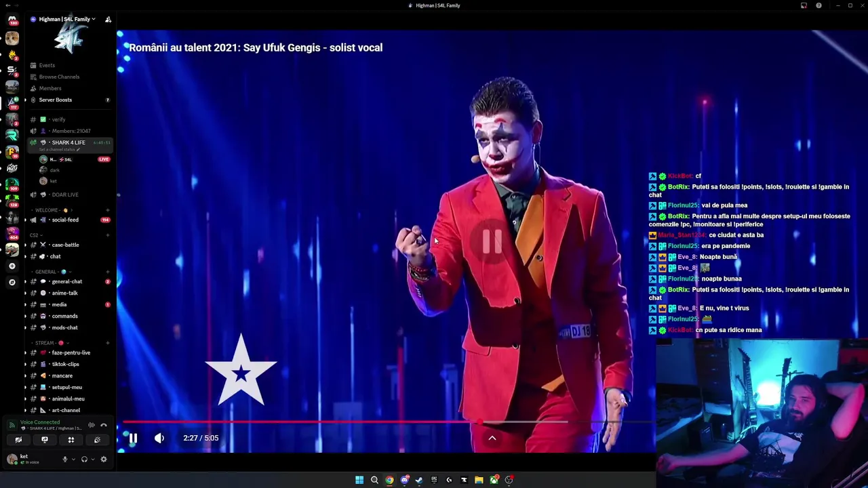Open Windows taskbar search
Screen dimensions: 868x488
[x=374, y=480]
